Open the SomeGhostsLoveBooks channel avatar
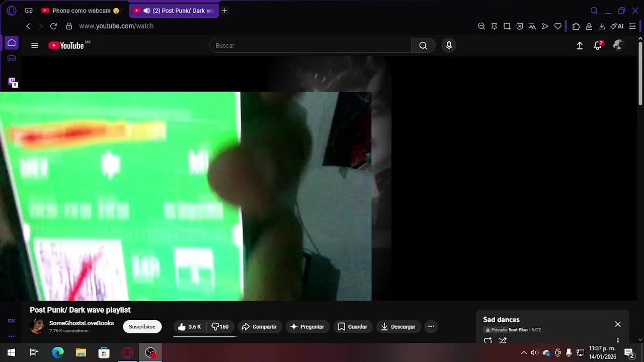This screenshot has width=644, height=362. pos(37,326)
